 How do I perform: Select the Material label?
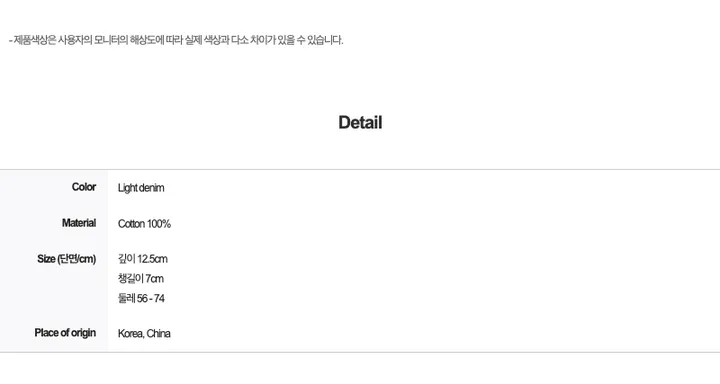tap(79, 223)
